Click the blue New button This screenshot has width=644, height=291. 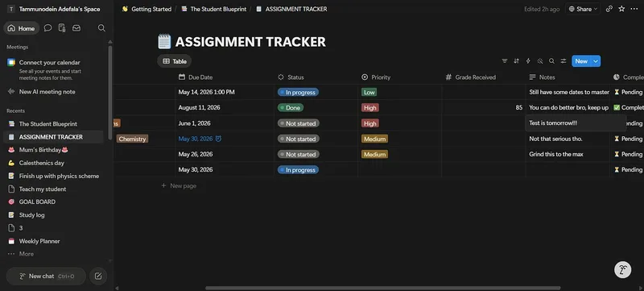581,61
